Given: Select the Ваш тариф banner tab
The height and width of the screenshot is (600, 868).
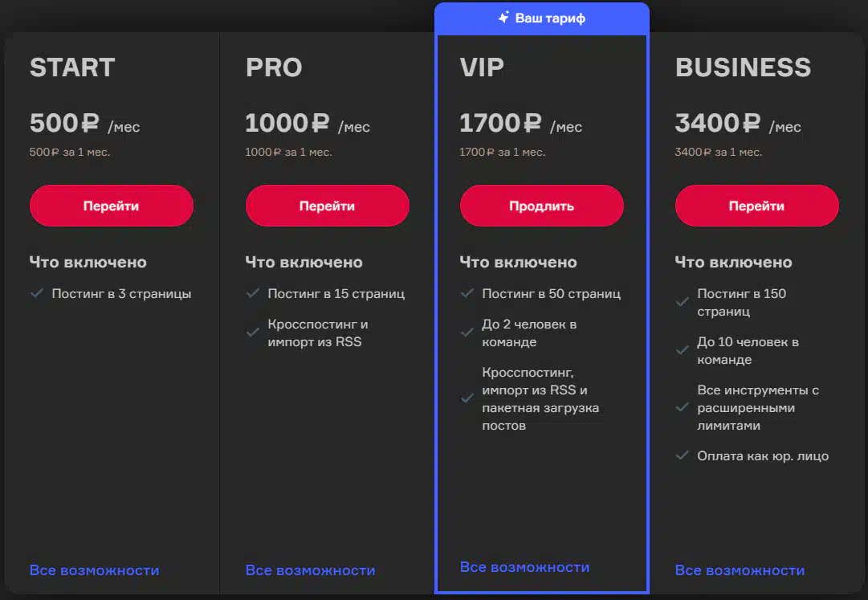Looking at the screenshot, I should tap(542, 18).
